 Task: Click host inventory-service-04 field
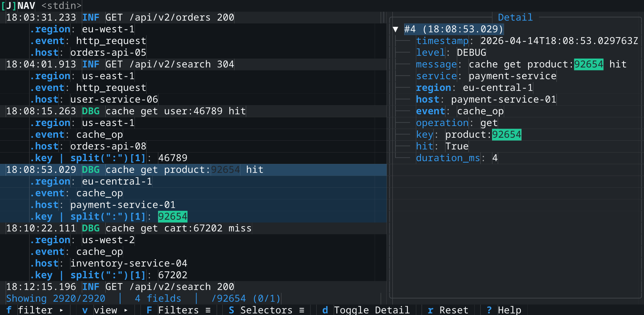pos(109,264)
